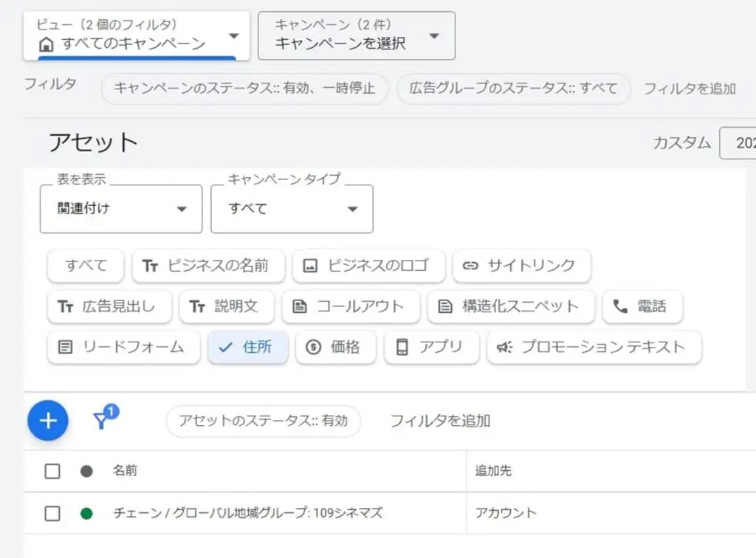Select checkbox for 109シネマズ row

[x=52, y=514]
